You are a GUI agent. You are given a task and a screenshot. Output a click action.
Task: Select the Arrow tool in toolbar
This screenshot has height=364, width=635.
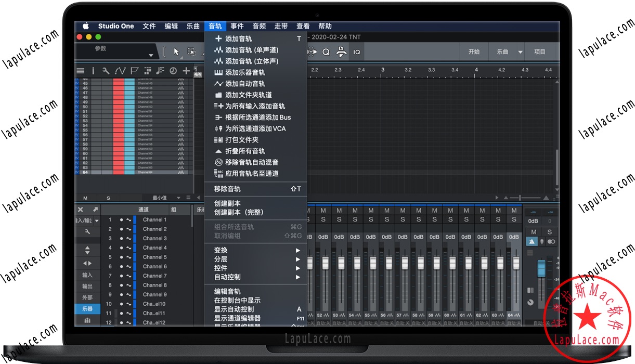coord(176,52)
